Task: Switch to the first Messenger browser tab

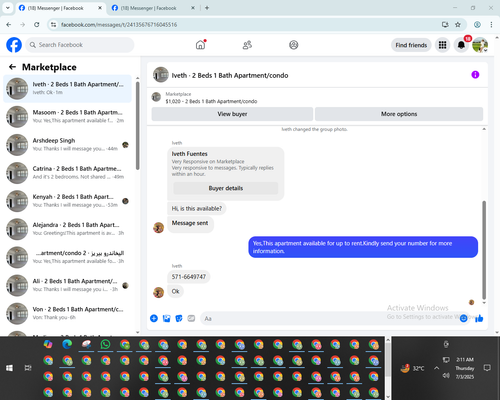Action: [60, 8]
